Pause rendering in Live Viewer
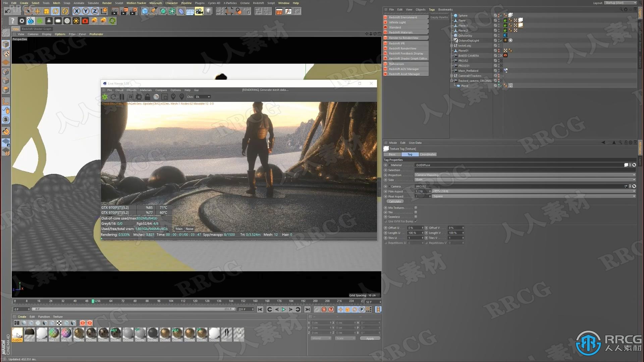 (122, 97)
